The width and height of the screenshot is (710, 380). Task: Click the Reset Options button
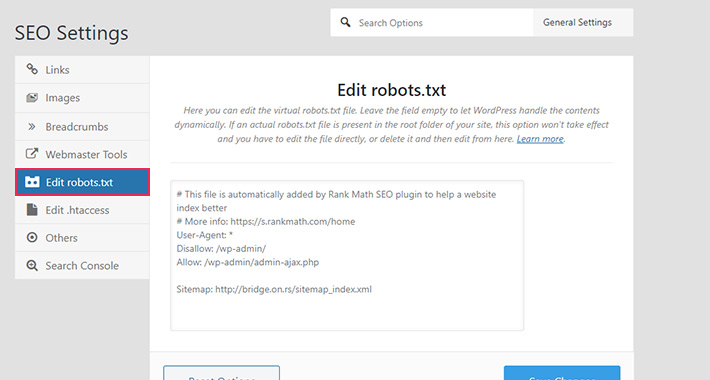[x=221, y=373]
